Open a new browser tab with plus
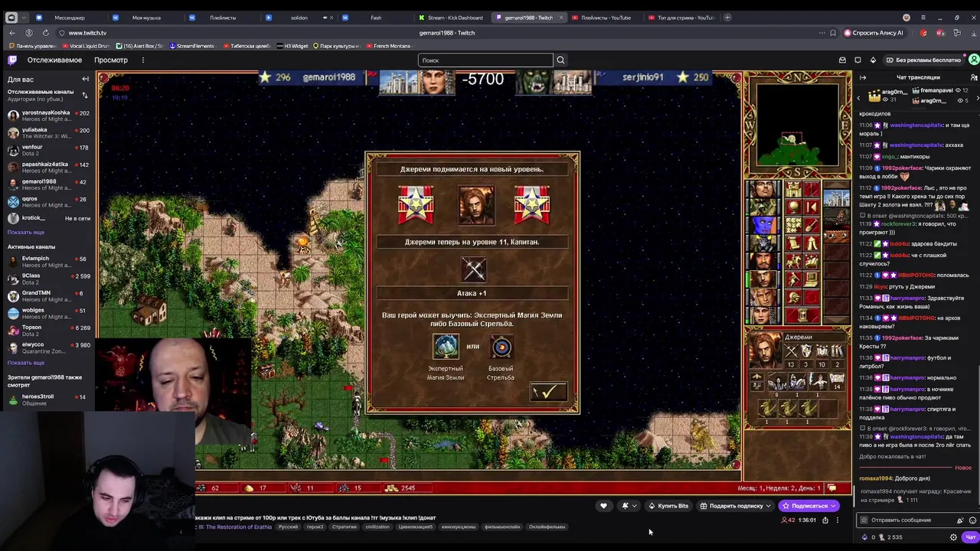 tap(727, 18)
